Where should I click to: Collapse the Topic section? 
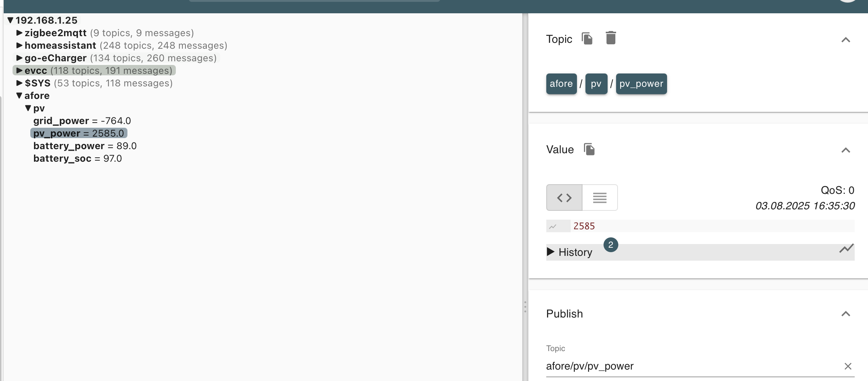point(845,40)
